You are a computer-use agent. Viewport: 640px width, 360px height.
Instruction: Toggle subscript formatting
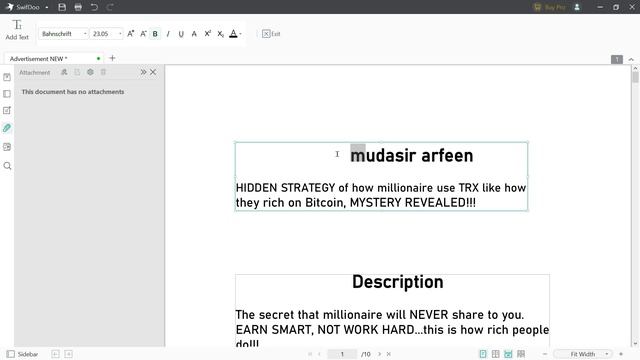click(220, 34)
